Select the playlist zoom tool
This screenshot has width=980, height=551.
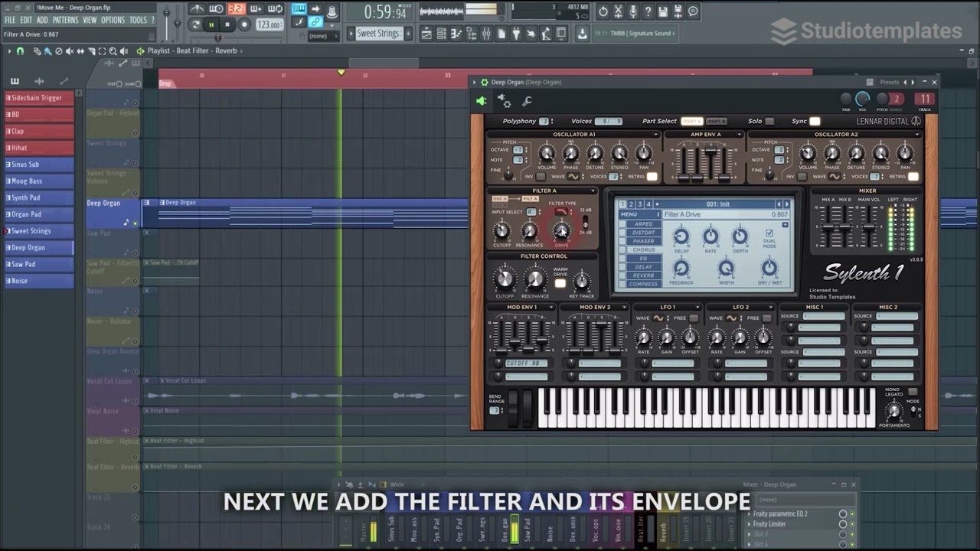113,51
